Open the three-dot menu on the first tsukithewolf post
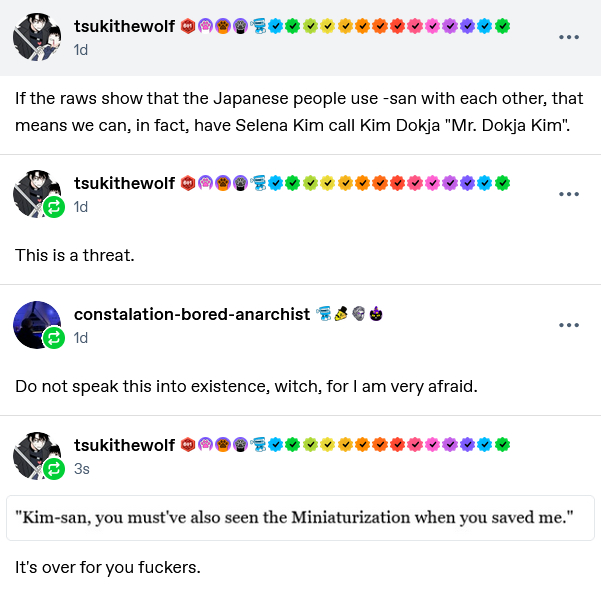Image resolution: width=601 pixels, height=597 pixels. pos(569,37)
